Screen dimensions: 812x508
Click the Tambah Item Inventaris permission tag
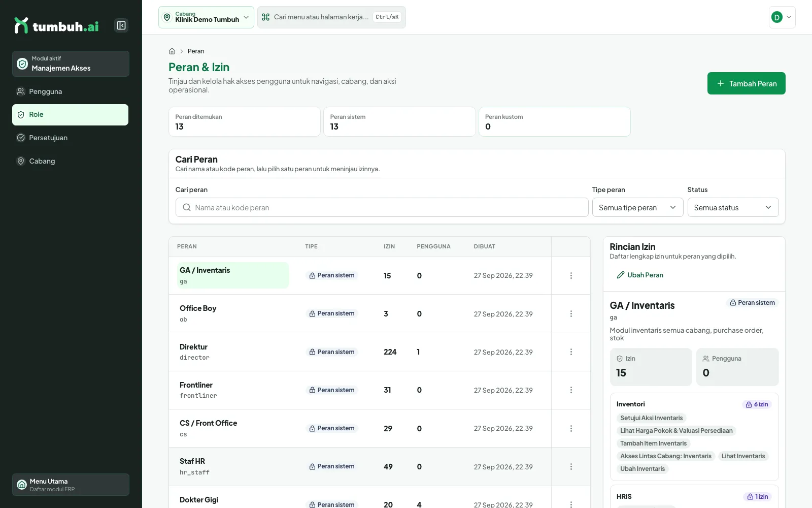[653, 443]
